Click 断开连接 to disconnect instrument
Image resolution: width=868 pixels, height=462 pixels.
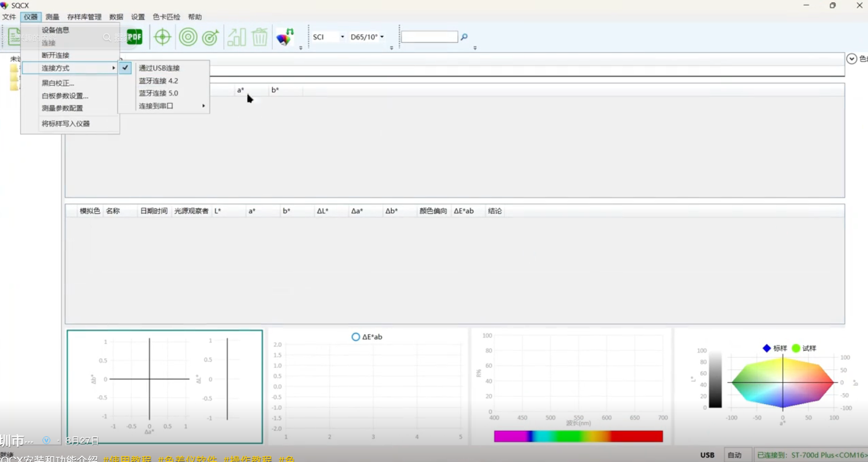(x=56, y=56)
